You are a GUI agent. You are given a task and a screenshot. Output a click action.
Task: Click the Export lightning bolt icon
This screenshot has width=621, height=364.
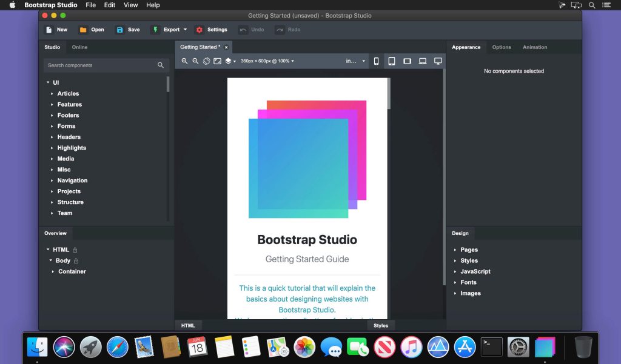[156, 29]
